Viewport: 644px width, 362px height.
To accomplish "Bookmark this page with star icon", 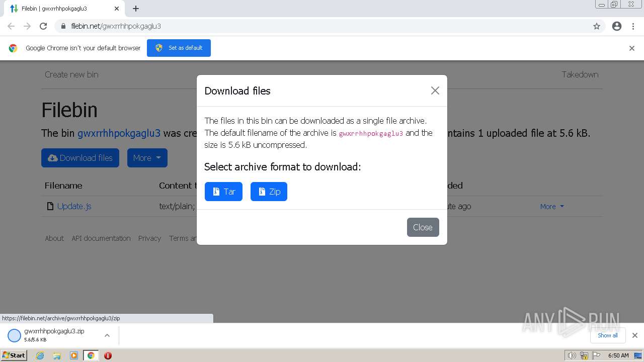I will [x=597, y=26].
